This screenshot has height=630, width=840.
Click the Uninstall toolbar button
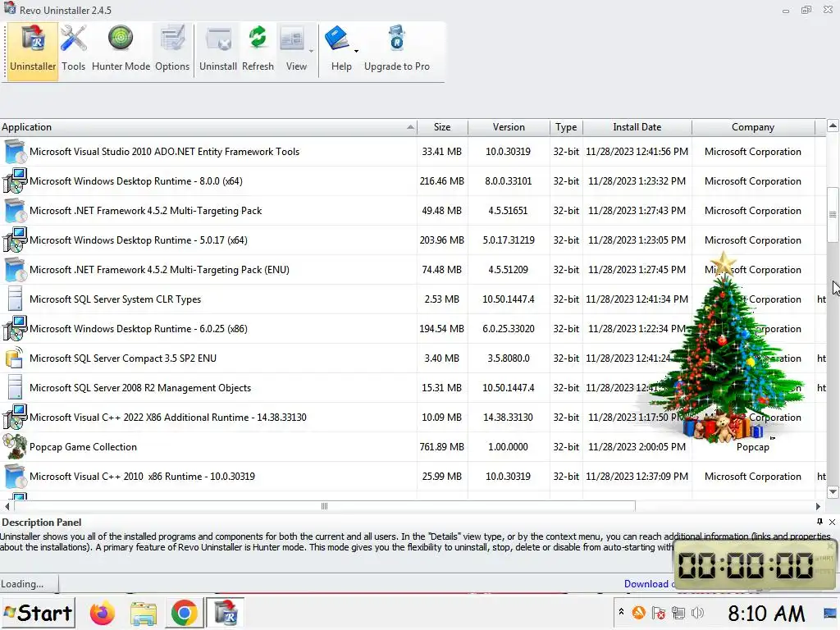click(x=218, y=51)
